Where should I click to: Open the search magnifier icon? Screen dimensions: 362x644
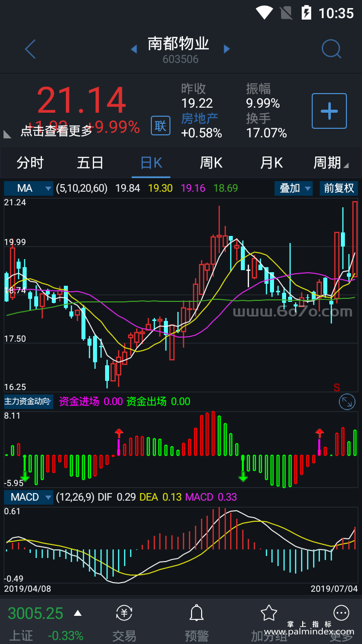pyautogui.click(x=331, y=49)
